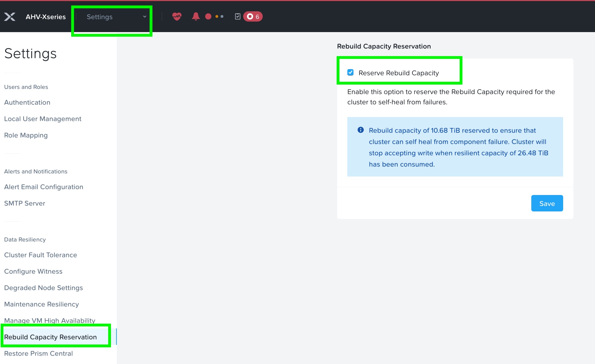This screenshot has width=595, height=364.
Task: Click the info icon in the rebuild notice
Action: [x=360, y=130]
